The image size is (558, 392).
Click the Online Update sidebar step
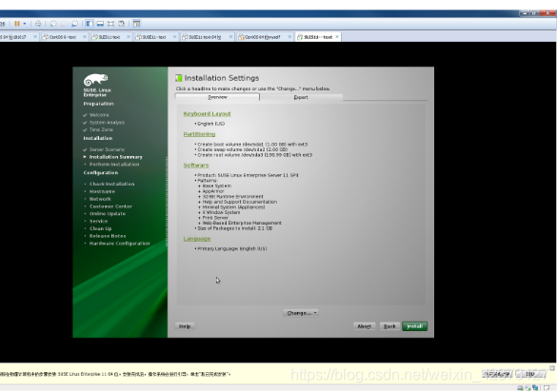pos(108,214)
